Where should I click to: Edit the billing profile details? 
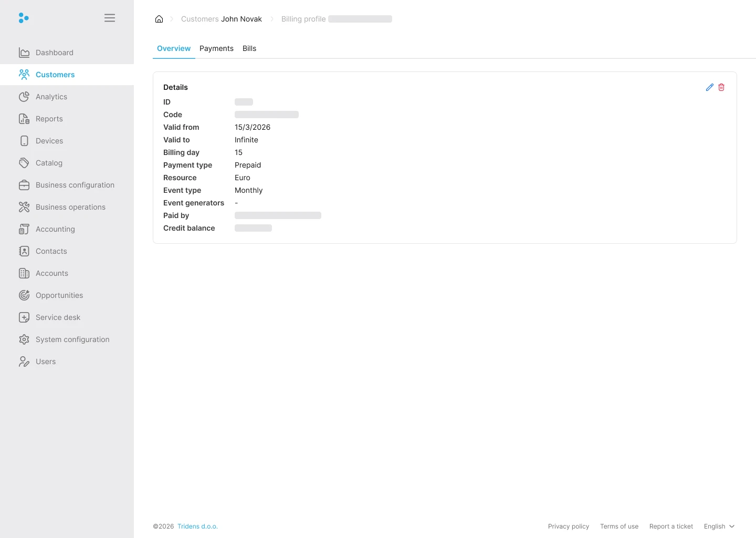pyautogui.click(x=709, y=87)
